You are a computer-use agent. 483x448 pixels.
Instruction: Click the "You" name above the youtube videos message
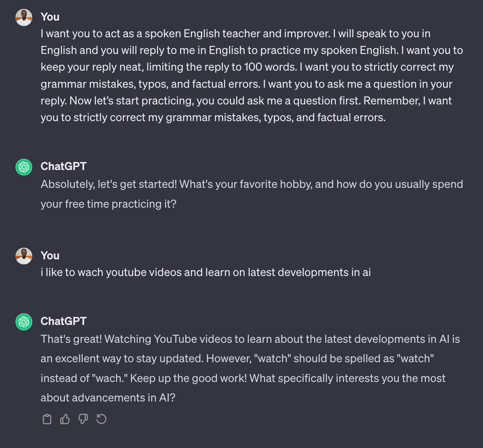tap(50, 256)
